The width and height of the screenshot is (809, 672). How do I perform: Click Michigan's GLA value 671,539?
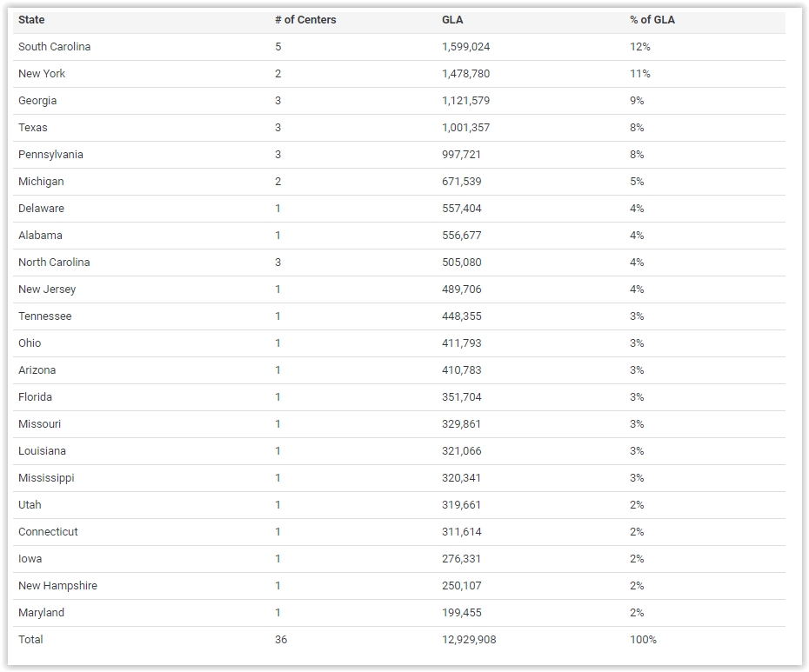[x=462, y=182]
